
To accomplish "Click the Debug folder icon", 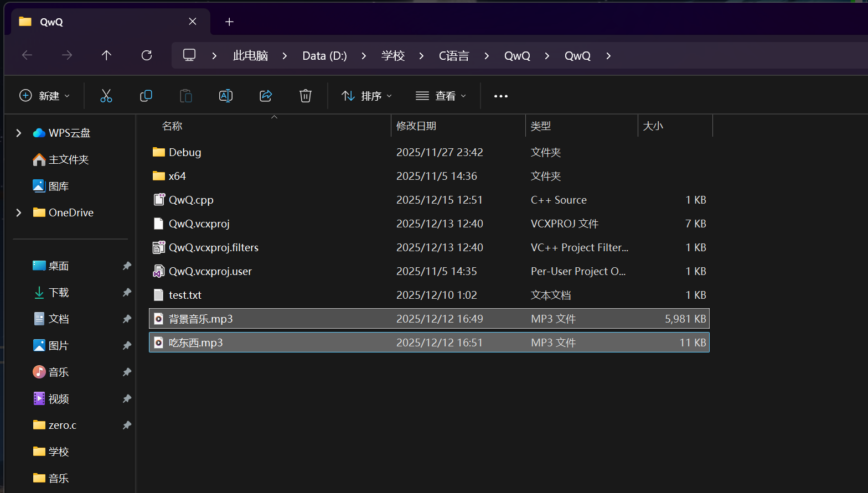I will 159,152.
